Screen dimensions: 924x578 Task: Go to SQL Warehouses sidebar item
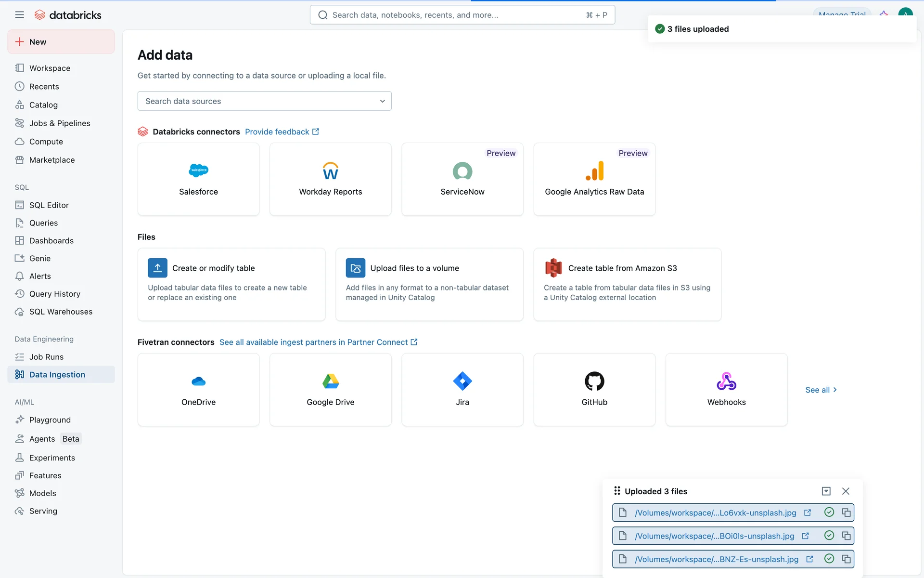pos(61,312)
